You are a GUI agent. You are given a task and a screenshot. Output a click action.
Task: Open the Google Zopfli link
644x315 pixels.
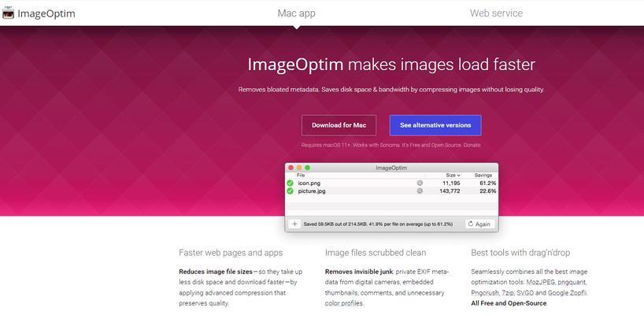pyautogui.click(x=567, y=293)
